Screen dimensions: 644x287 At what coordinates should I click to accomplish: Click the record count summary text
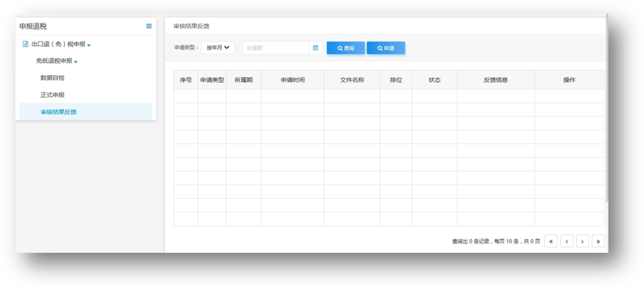click(x=496, y=242)
